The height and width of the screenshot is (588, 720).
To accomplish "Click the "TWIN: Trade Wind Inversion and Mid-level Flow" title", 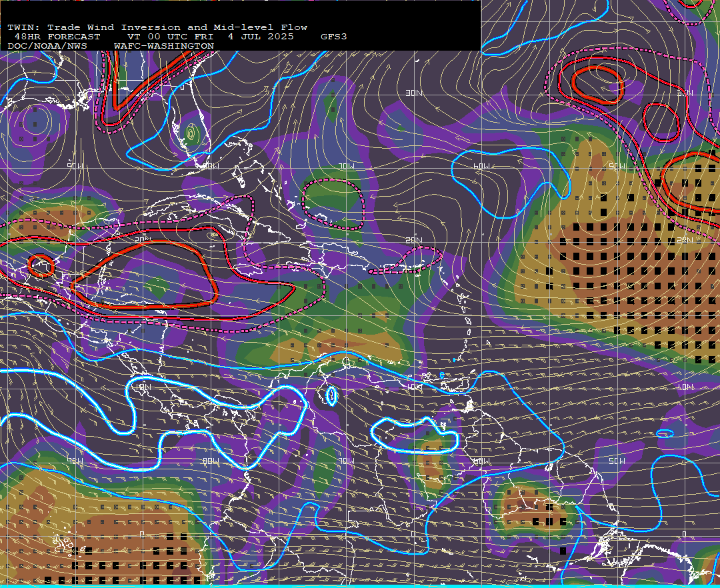I will [x=157, y=27].
